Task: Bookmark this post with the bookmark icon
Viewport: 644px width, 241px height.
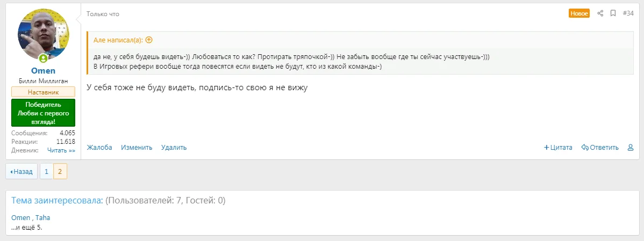Action: click(x=613, y=13)
